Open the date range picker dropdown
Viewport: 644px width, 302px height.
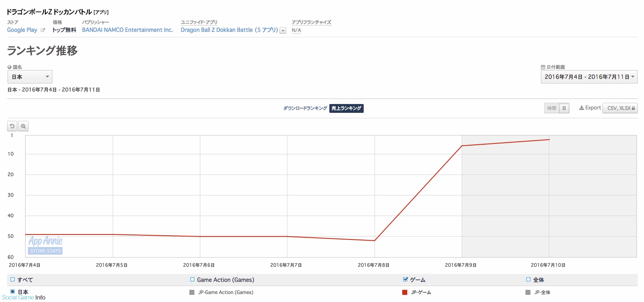click(589, 77)
